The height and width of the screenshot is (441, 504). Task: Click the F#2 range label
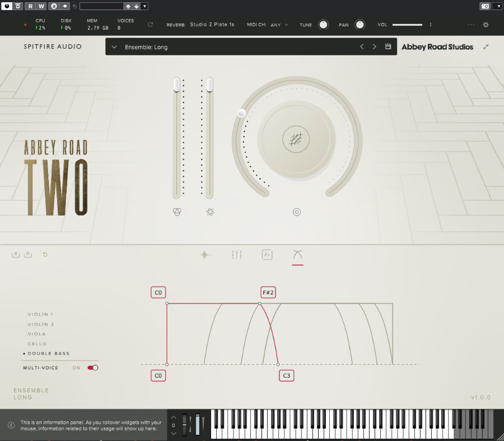tap(268, 293)
